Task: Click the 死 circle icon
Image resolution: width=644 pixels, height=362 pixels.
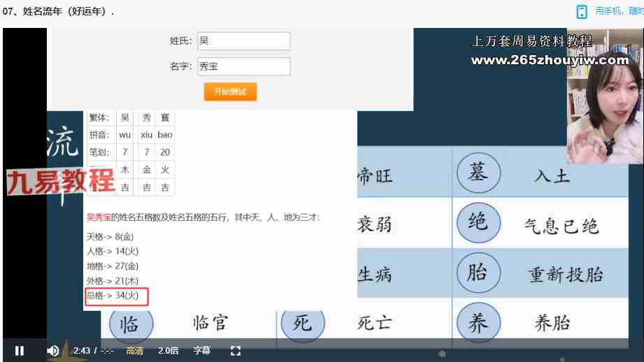Action: 301,323
